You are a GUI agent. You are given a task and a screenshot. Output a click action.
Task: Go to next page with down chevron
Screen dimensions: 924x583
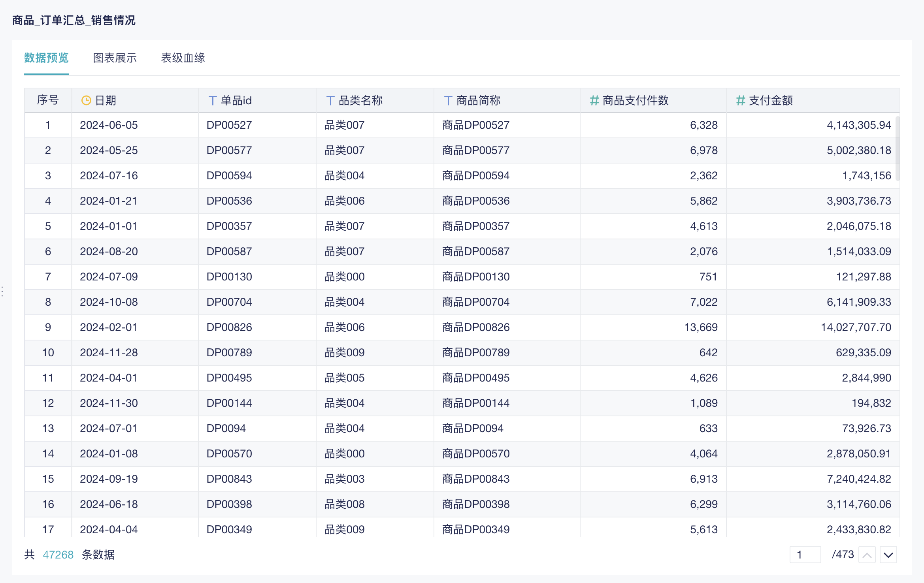coord(888,555)
